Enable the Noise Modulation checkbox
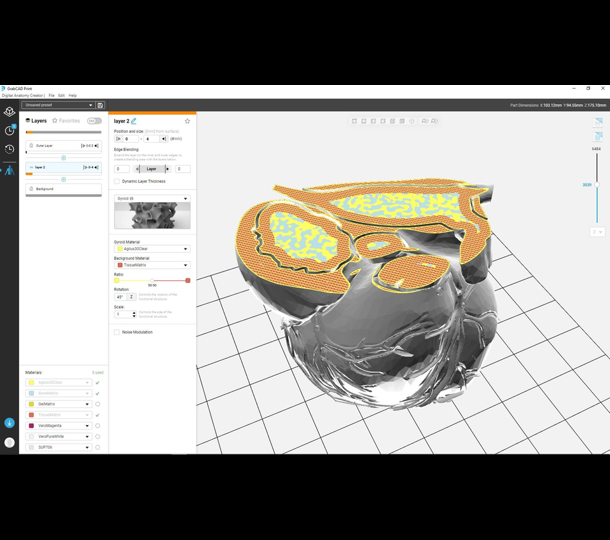The image size is (610, 540). click(x=117, y=332)
